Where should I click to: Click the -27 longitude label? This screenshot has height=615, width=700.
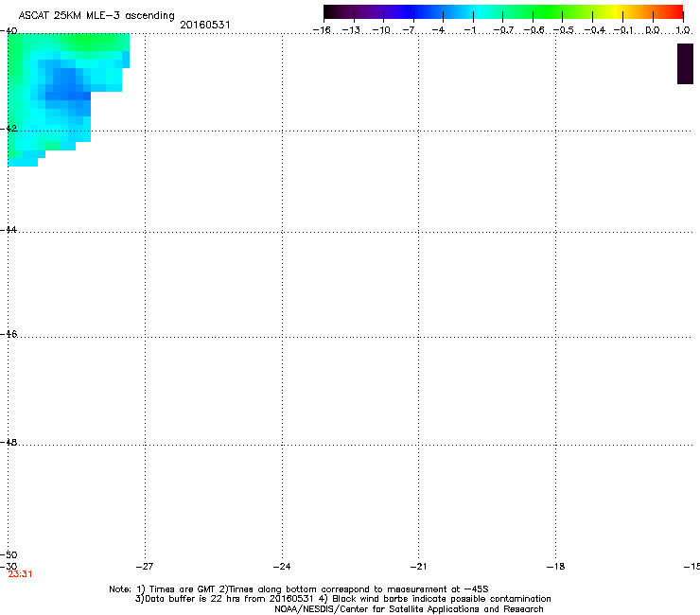tap(145, 567)
